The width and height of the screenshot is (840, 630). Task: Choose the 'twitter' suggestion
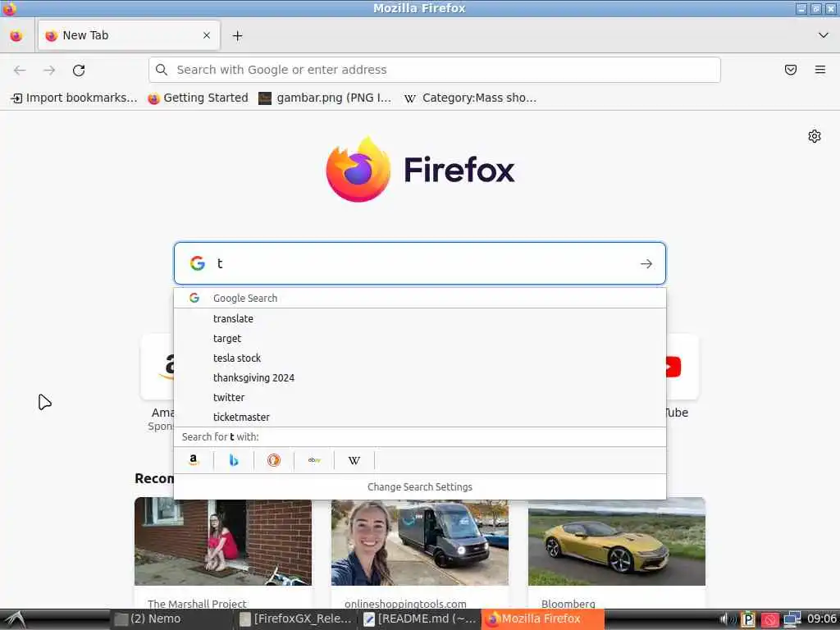420,398
